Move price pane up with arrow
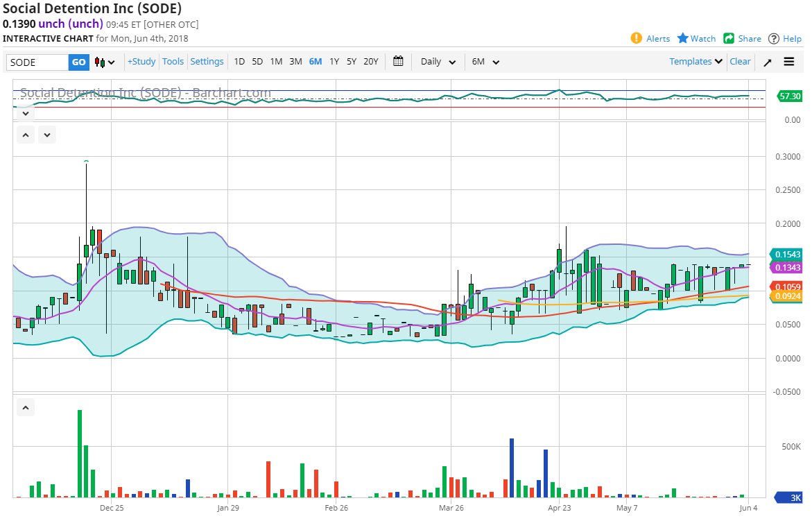Screen dimensions: 812x521 (26, 135)
